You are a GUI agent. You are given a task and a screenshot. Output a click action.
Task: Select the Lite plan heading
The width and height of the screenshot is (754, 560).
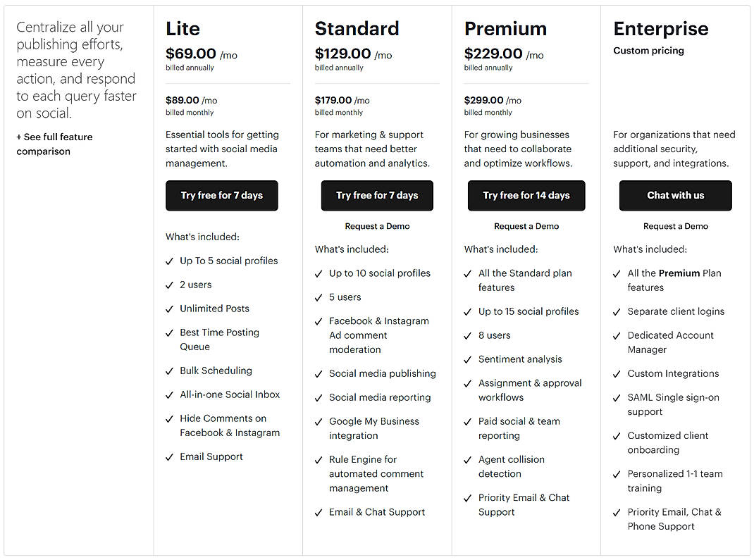(x=183, y=29)
